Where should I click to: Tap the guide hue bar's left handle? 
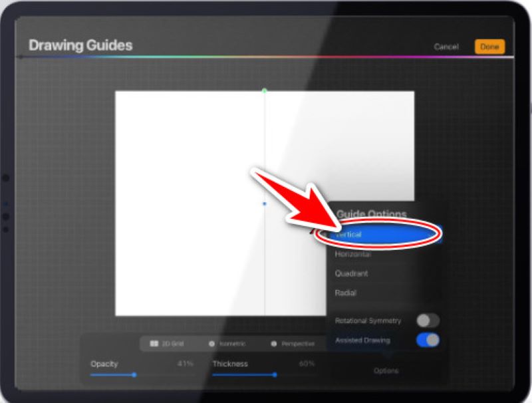tap(21, 57)
